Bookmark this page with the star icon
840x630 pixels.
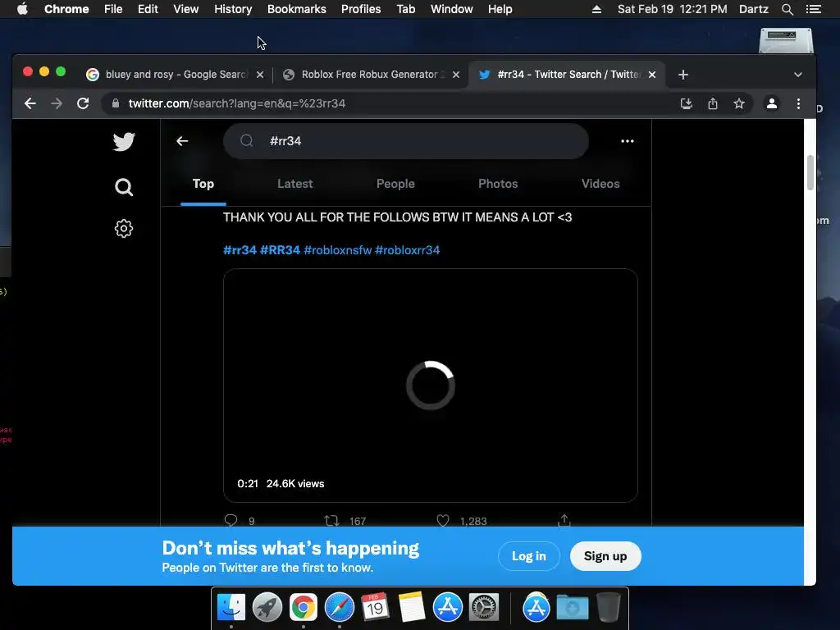[739, 103]
